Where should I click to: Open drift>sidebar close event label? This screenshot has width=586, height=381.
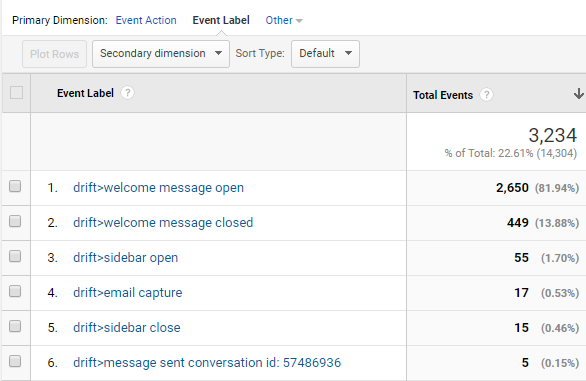coord(127,328)
